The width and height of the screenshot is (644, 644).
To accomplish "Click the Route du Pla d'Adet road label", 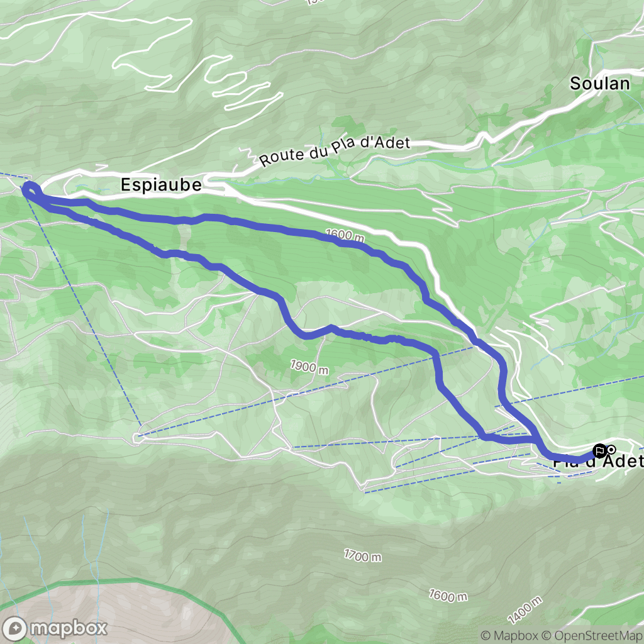I will [x=335, y=151].
